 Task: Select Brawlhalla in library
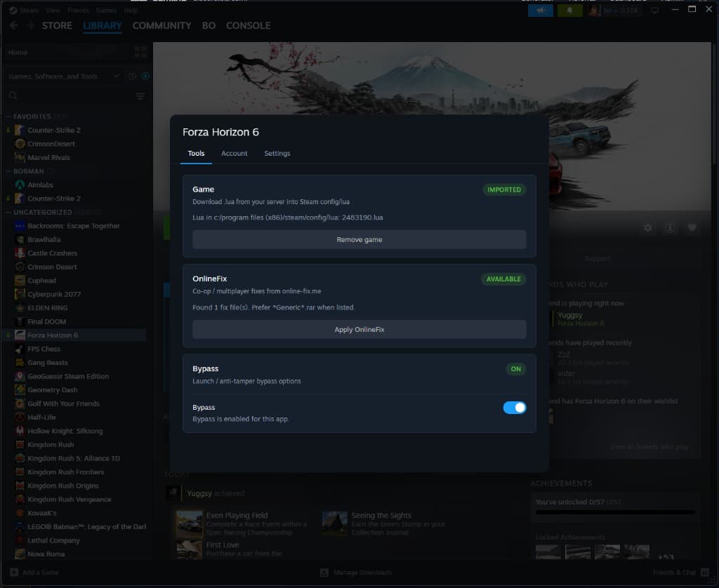44,239
